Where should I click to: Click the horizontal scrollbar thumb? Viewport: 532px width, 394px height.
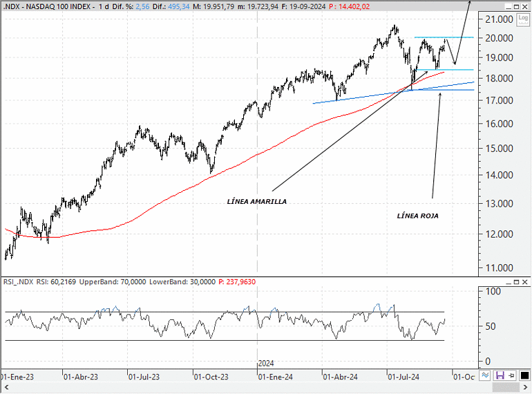coord(506,387)
